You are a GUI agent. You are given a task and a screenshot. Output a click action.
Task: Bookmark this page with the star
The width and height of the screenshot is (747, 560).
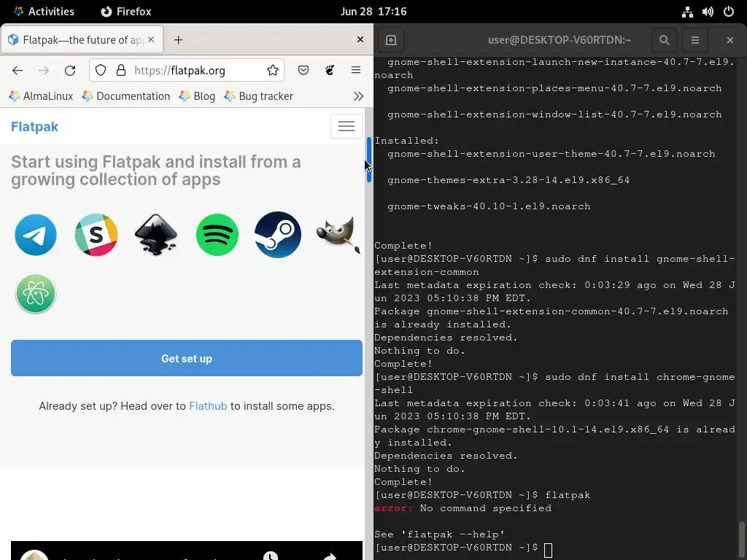point(273,71)
